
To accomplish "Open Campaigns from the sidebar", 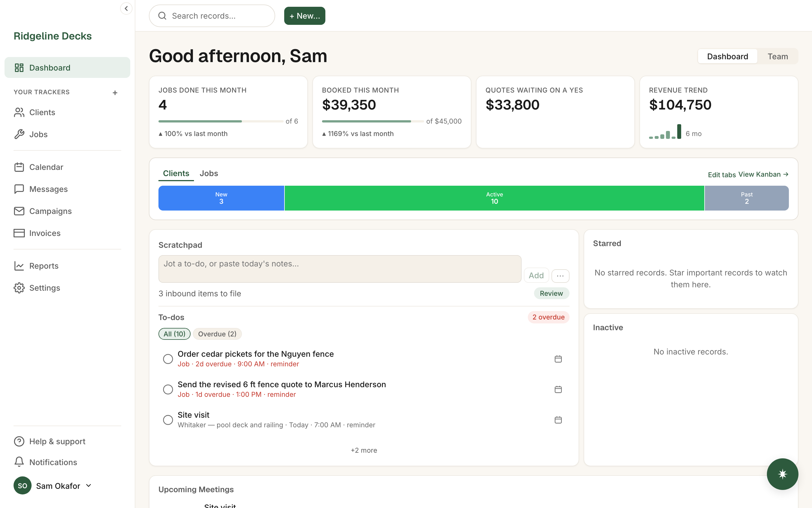I will (x=67, y=211).
